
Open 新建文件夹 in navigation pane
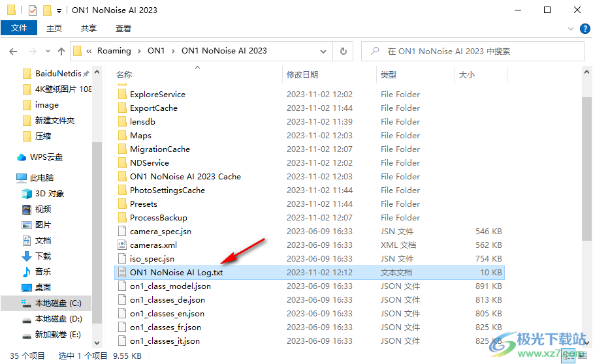pos(55,121)
